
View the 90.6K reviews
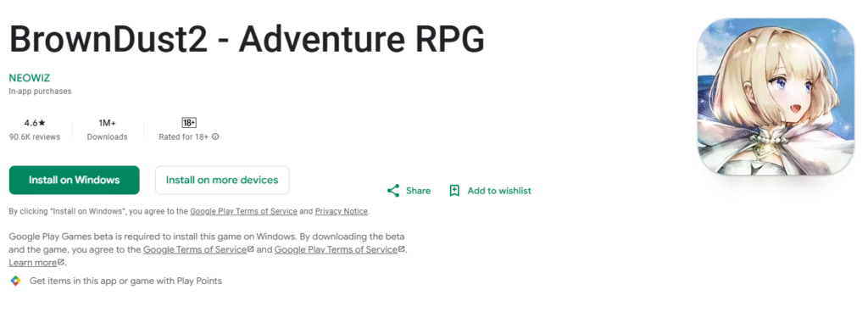pos(34,136)
